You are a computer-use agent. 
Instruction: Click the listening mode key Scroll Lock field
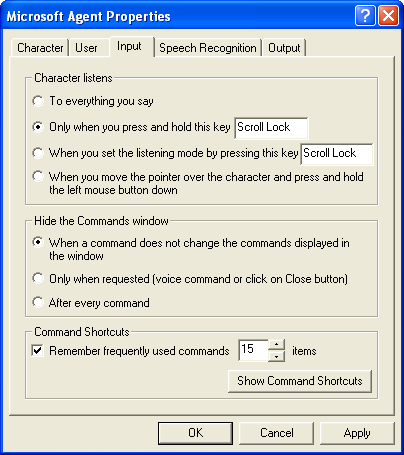click(337, 154)
